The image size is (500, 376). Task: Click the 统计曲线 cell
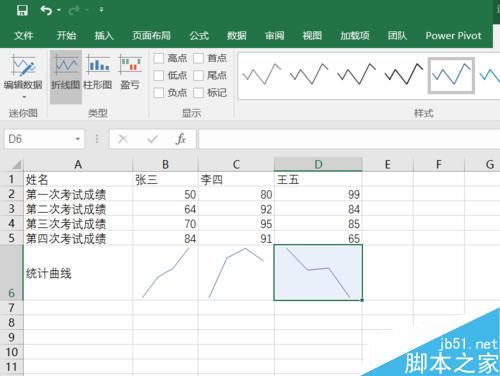tap(78, 273)
